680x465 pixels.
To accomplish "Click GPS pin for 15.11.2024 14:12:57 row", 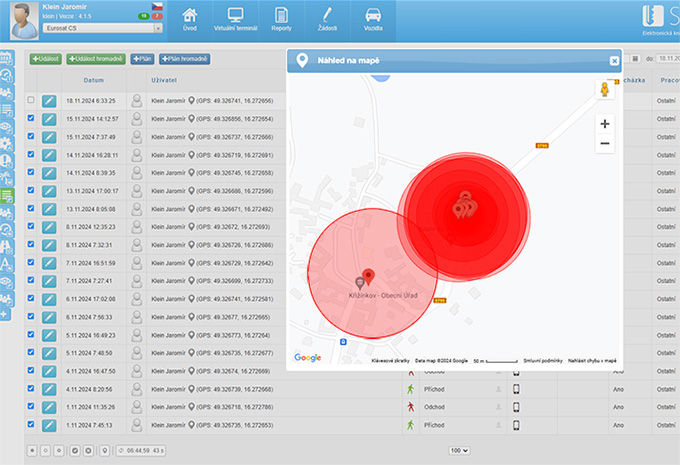I will click(190, 119).
